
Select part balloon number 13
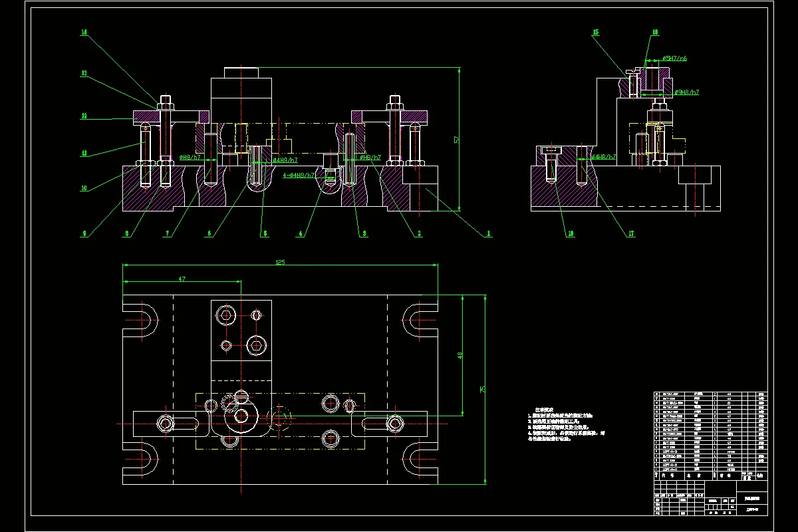pos(84,74)
